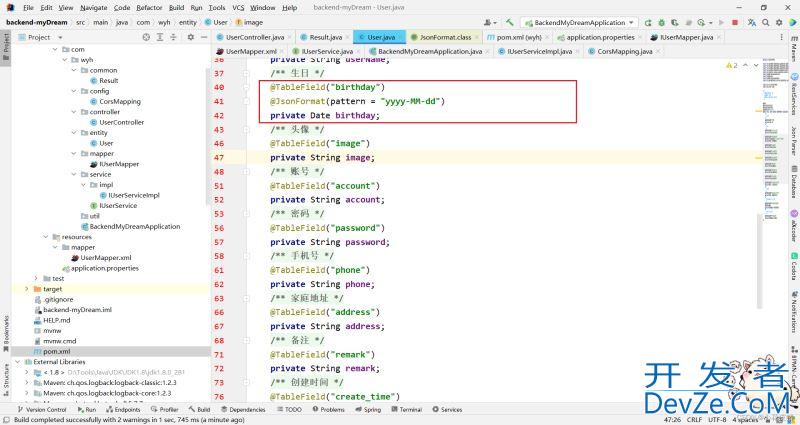
Task: Open Bookmarks tool window on left sidebar
Action: pyautogui.click(x=6, y=333)
